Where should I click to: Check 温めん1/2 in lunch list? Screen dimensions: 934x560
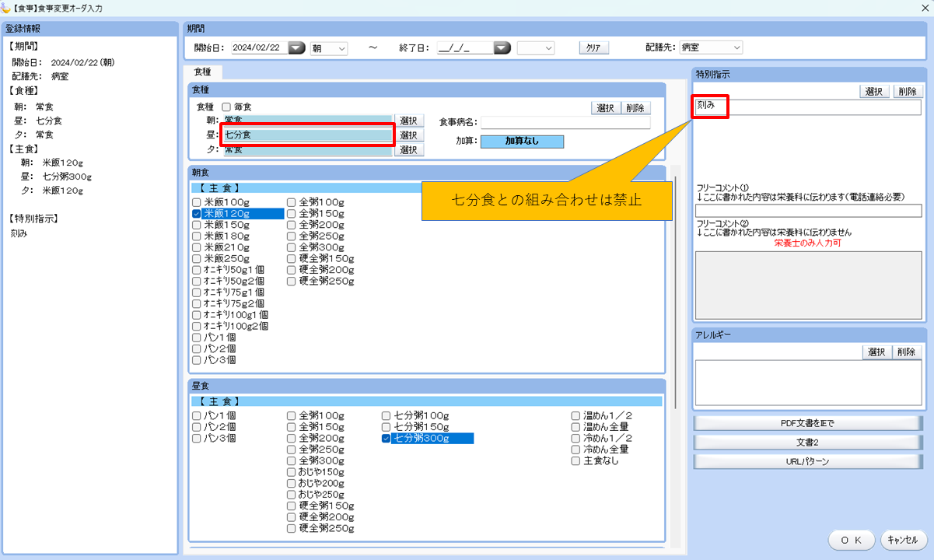pyautogui.click(x=575, y=416)
